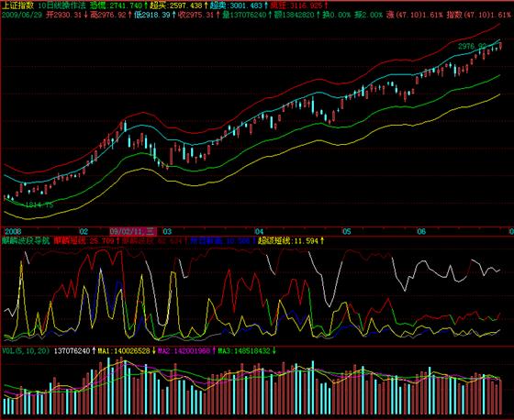Select the highlighted 09/02/11 date marker
This screenshot has height=420, width=514.
pyautogui.click(x=133, y=232)
